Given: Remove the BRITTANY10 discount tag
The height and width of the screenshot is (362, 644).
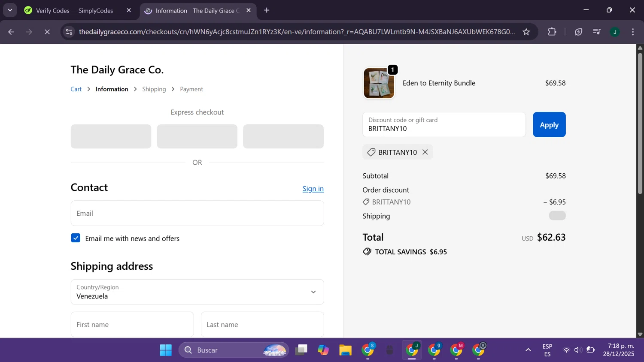Looking at the screenshot, I should [425, 152].
